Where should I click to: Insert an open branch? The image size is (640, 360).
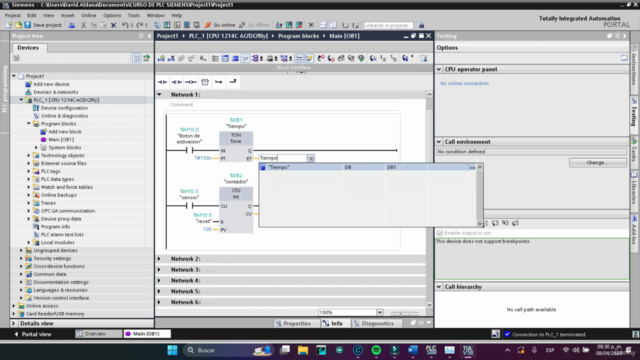(x=219, y=82)
